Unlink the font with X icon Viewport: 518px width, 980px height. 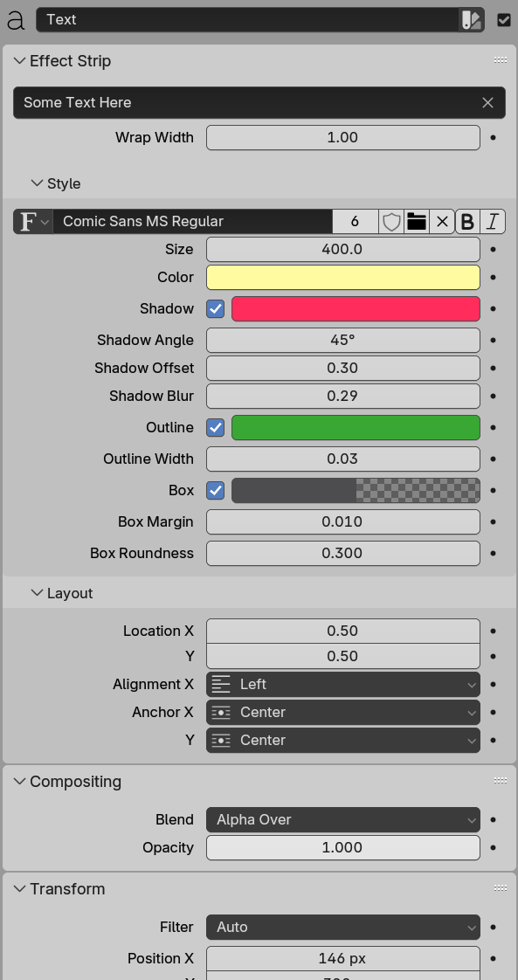pyautogui.click(x=442, y=221)
